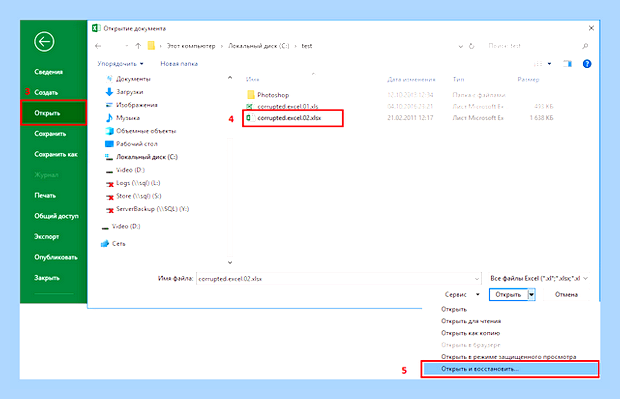Expand the address bar history dropdown

[x=460, y=46]
